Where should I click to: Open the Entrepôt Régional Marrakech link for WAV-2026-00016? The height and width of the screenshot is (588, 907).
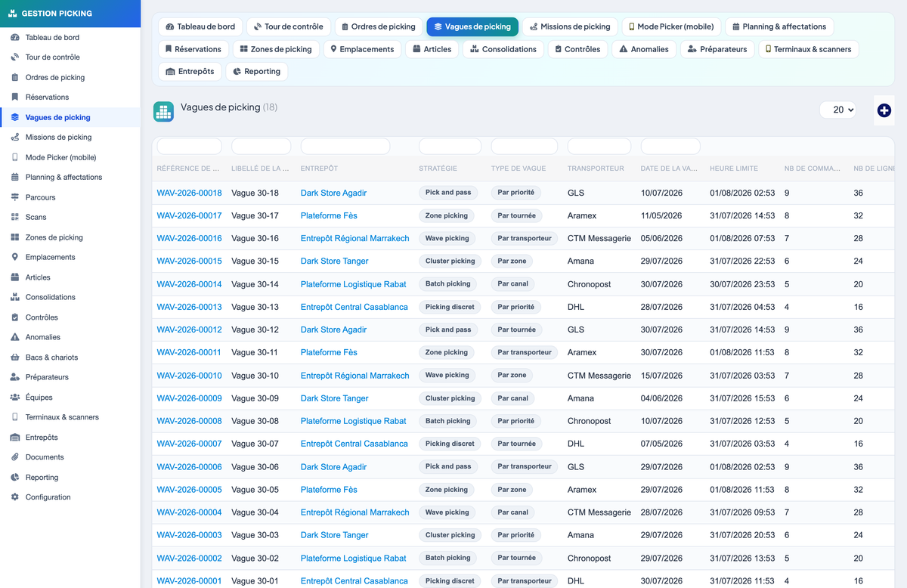coord(354,239)
